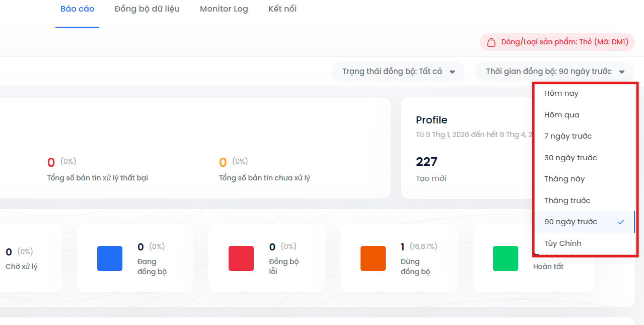Select the '30 ngày trước' option

[x=570, y=158]
